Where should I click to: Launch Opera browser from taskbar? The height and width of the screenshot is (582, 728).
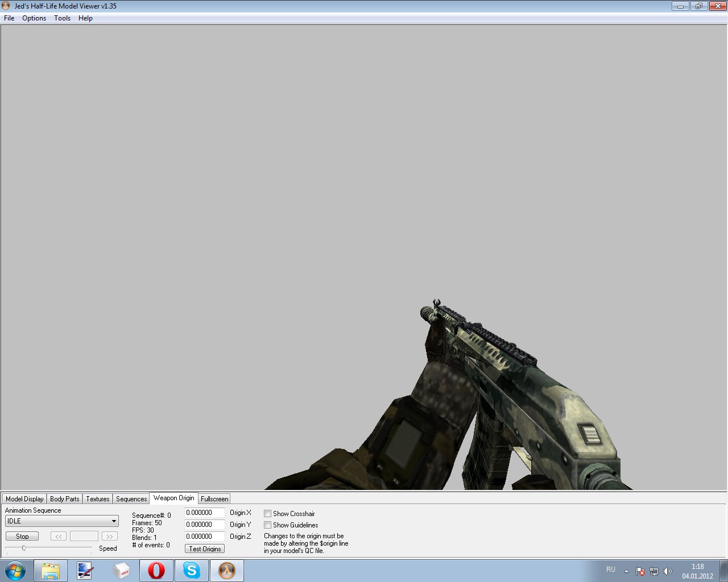coord(156,571)
